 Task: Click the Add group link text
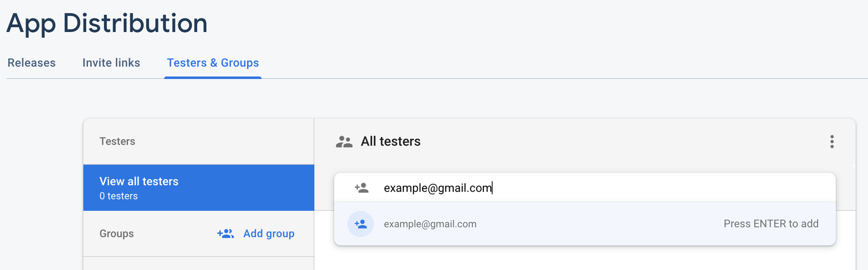(269, 234)
